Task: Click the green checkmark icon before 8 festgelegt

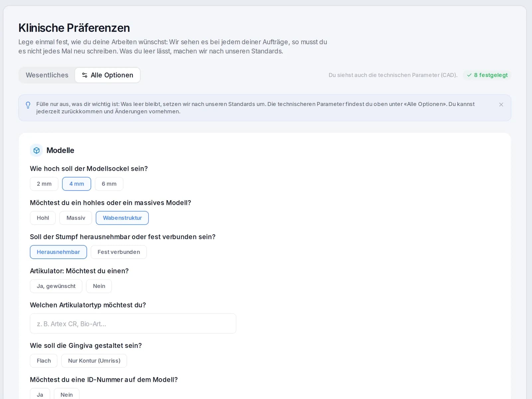Action: (469, 75)
